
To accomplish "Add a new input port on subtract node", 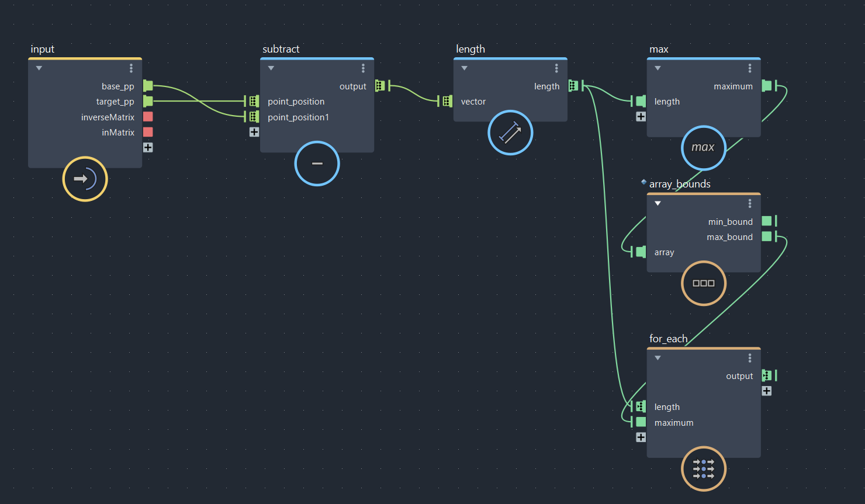I will click(254, 132).
